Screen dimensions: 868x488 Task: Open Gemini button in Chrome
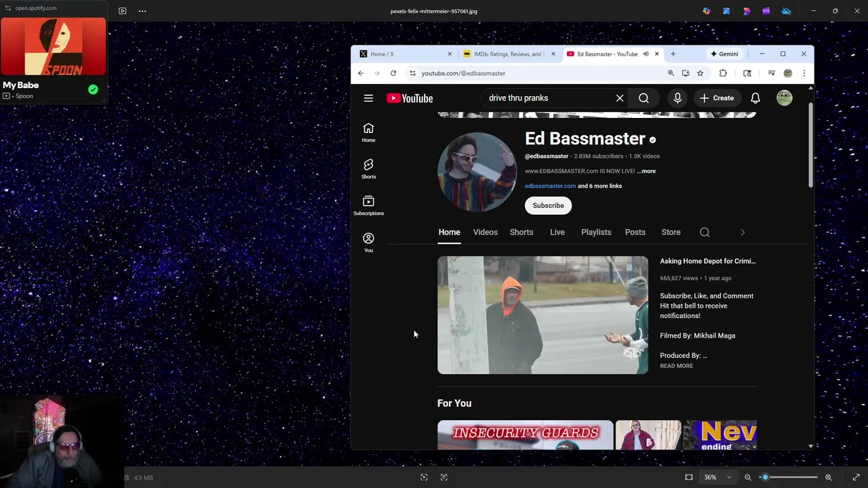coord(724,54)
